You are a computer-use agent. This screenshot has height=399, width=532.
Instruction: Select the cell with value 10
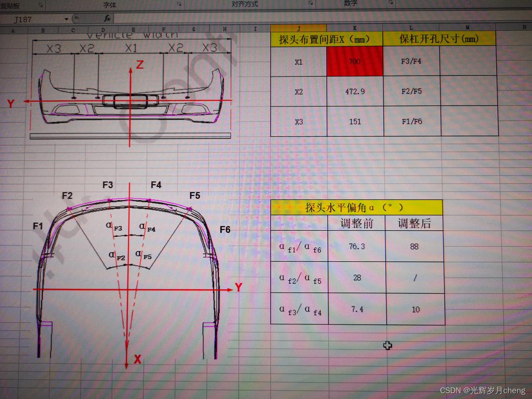coord(416,309)
